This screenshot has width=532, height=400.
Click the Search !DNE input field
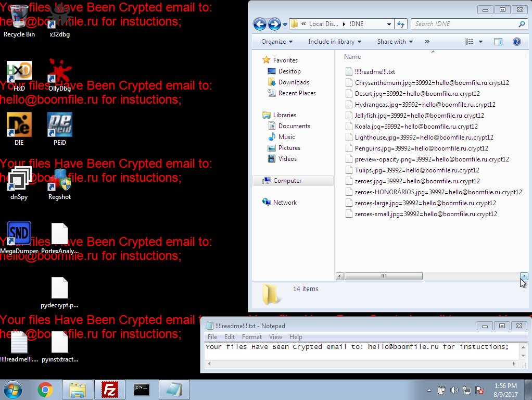[469, 24]
